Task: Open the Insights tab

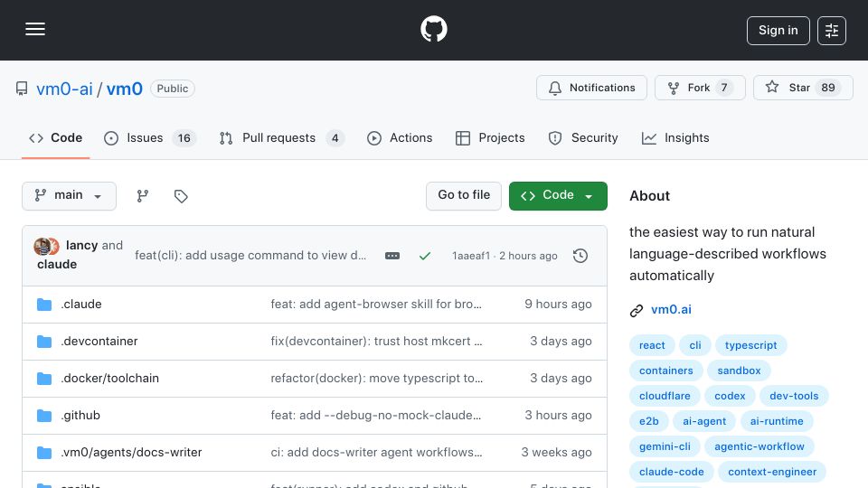Action: click(675, 137)
